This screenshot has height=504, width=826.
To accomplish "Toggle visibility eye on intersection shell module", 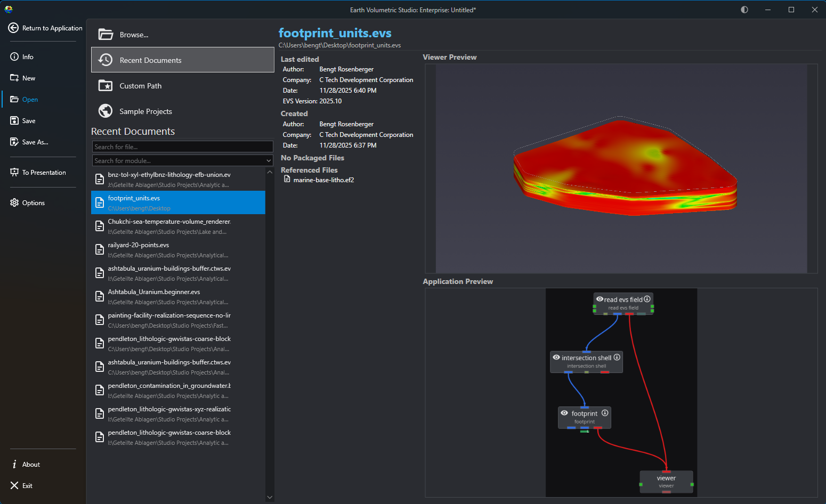I will point(556,357).
